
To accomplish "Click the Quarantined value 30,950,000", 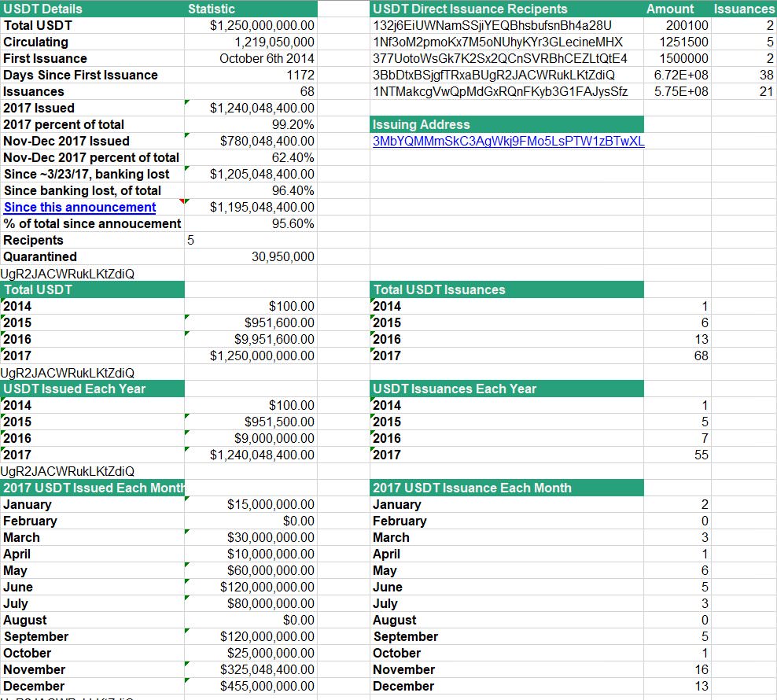I will pyautogui.click(x=284, y=256).
